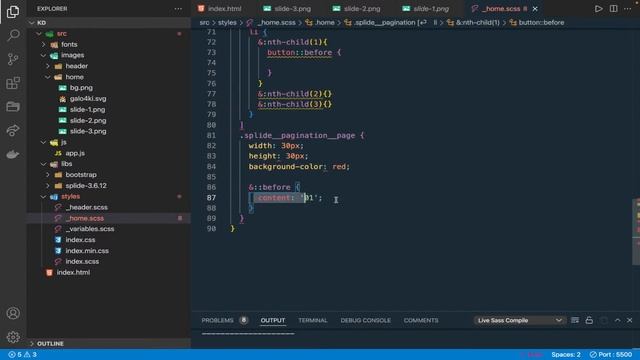Open galo4ki.svg file
The height and width of the screenshot is (360, 640).
88,98
